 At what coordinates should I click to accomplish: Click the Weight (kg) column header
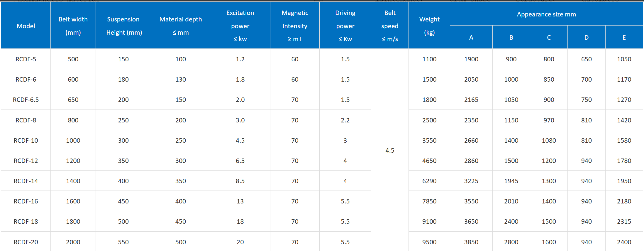pos(429,26)
